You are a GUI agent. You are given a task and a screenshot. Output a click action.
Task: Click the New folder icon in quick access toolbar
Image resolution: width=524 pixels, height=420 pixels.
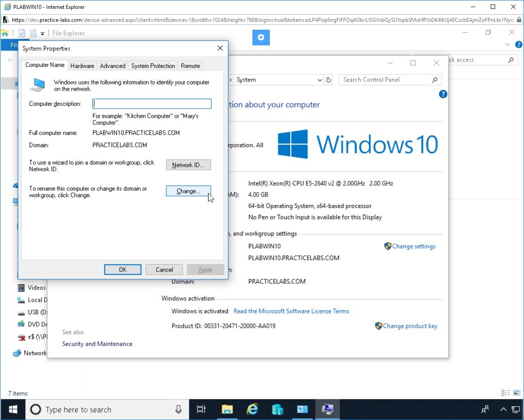tap(33, 33)
